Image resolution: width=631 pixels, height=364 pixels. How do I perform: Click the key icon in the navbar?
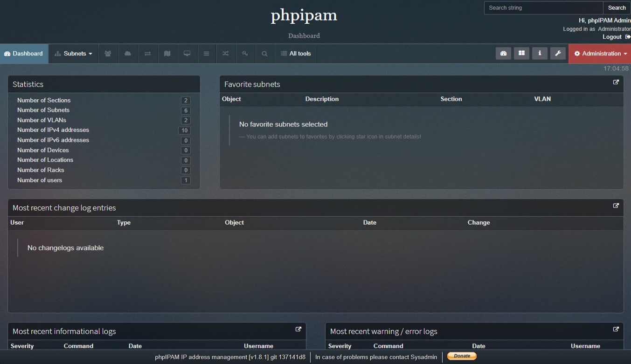245,54
